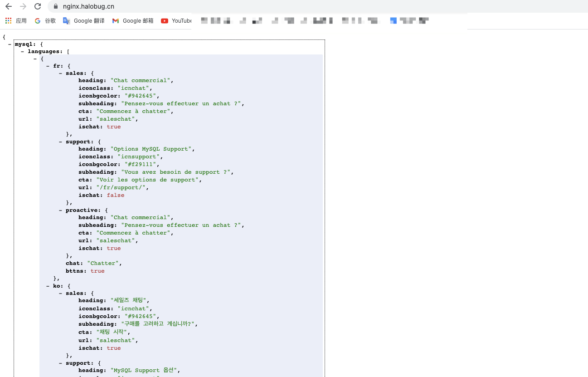Click the "mysql" key label
The image size is (588, 377).
(x=25, y=44)
